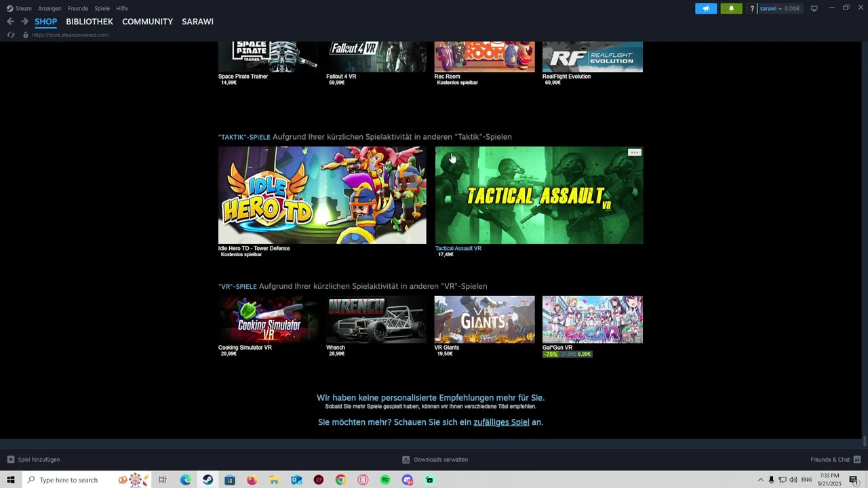The height and width of the screenshot is (488, 868).
Task: Open Google Chrome from taskbar
Action: point(340,480)
